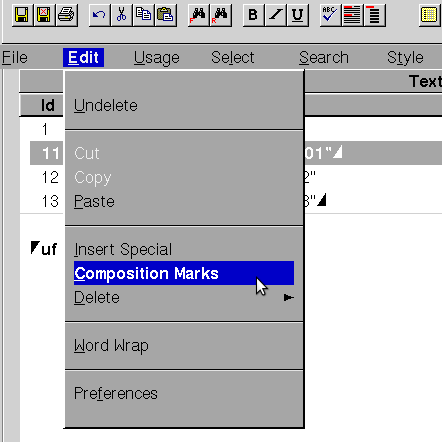442x442 pixels.
Task: Toggle Underline formatting button
Action: click(x=297, y=15)
